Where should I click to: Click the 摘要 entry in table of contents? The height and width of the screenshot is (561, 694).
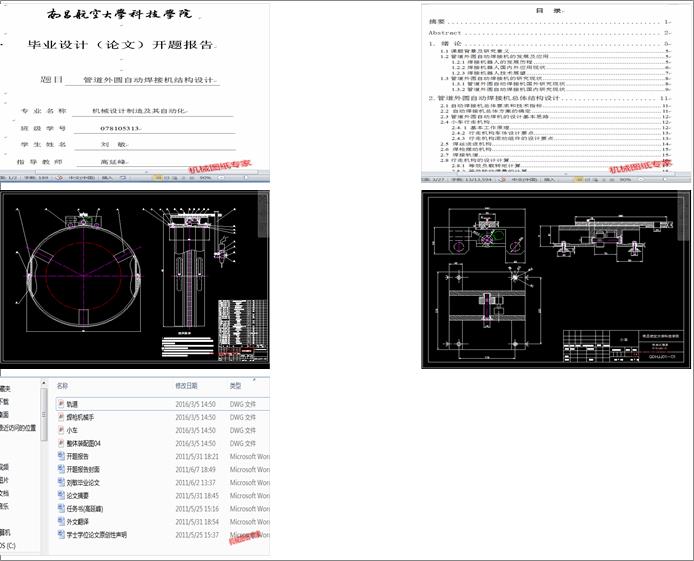pyautogui.click(x=436, y=21)
